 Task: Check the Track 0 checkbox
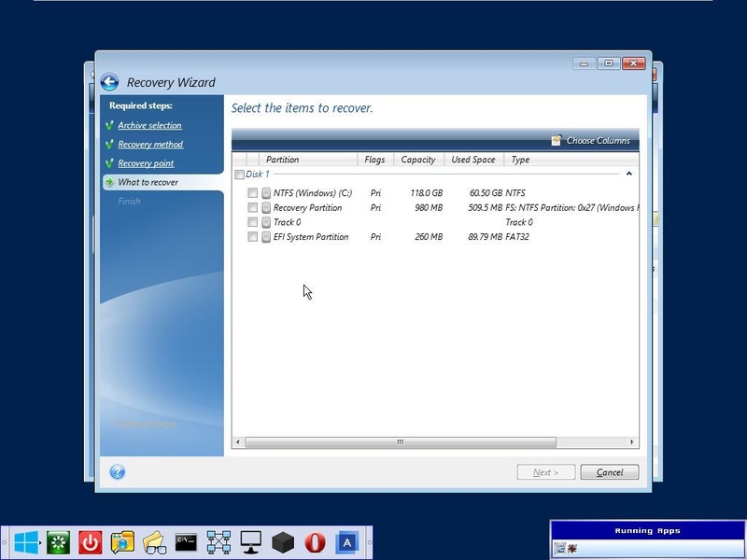coord(252,222)
